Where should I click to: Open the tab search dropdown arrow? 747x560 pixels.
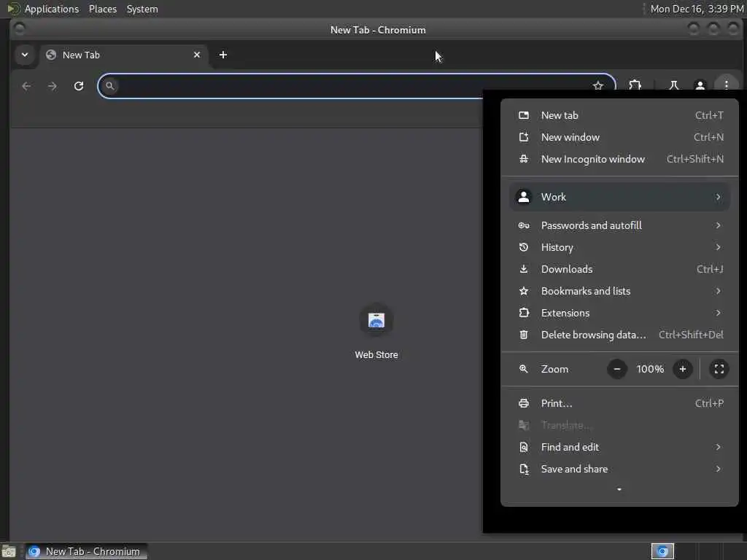pos(25,55)
